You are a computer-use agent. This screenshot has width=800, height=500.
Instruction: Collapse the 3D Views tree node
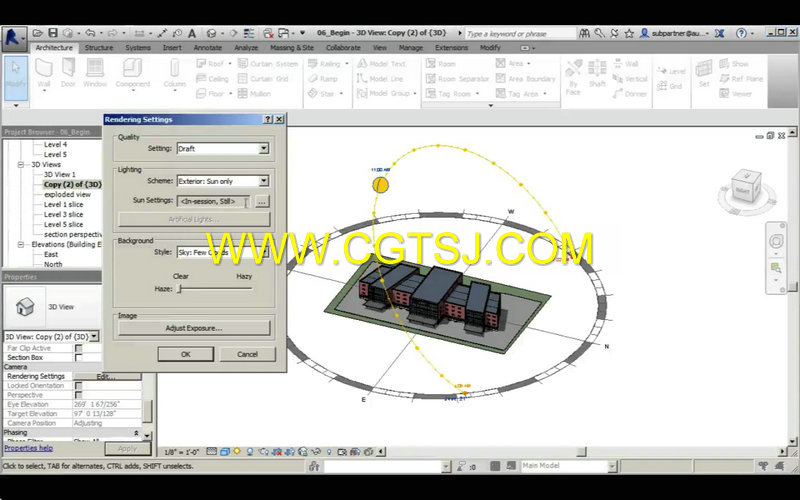tap(21, 164)
